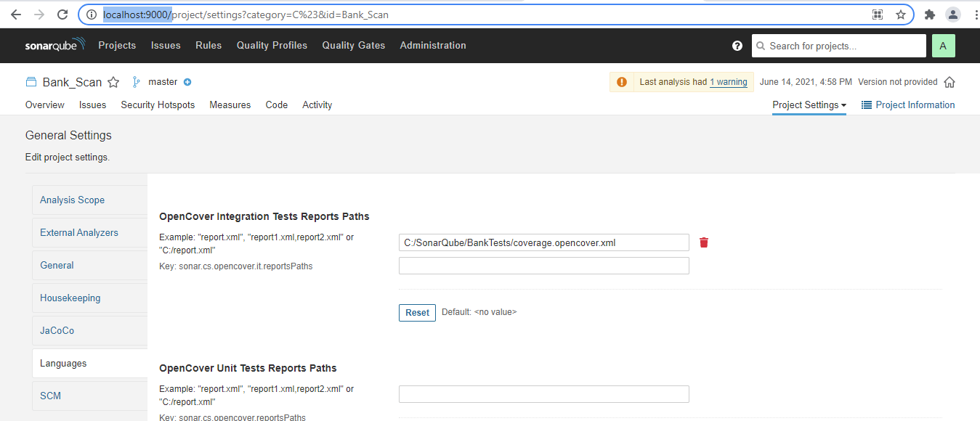The height and width of the screenshot is (421, 980).
Task: Star the Bank_Scan project as favorite
Action: click(x=113, y=82)
